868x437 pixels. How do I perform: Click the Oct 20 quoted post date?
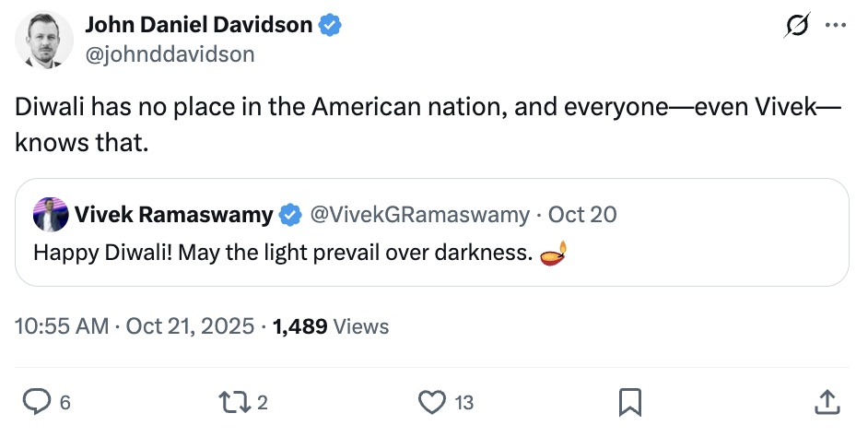582,216
